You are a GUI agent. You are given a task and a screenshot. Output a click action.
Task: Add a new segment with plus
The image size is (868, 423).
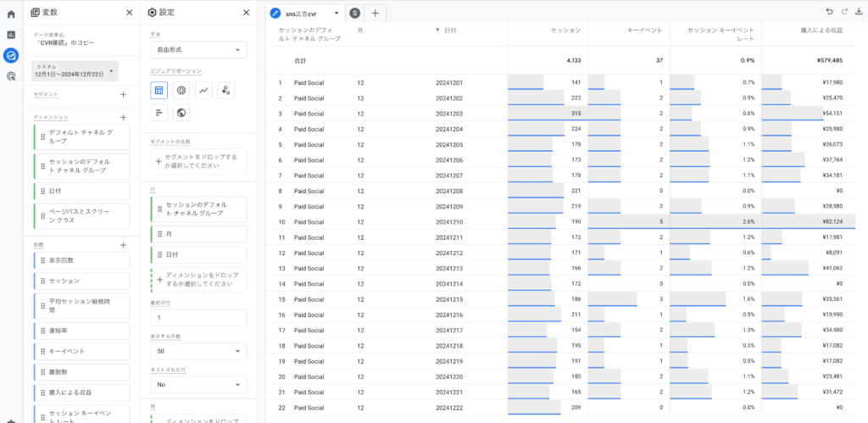(123, 95)
